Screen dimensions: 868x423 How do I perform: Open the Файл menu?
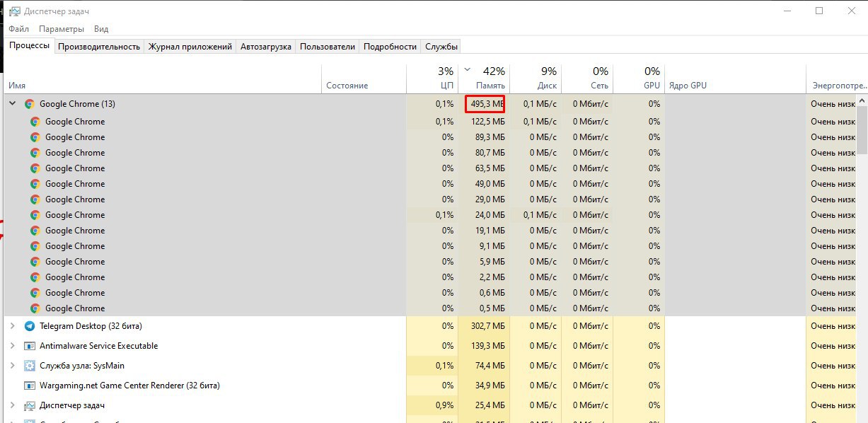coord(19,29)
